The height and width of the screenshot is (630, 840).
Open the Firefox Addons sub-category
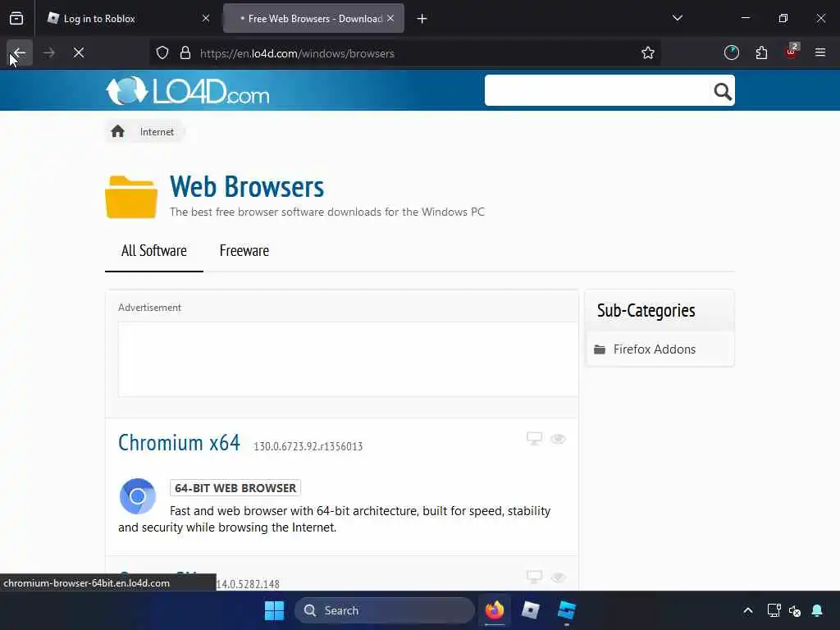tap(654, 349)
